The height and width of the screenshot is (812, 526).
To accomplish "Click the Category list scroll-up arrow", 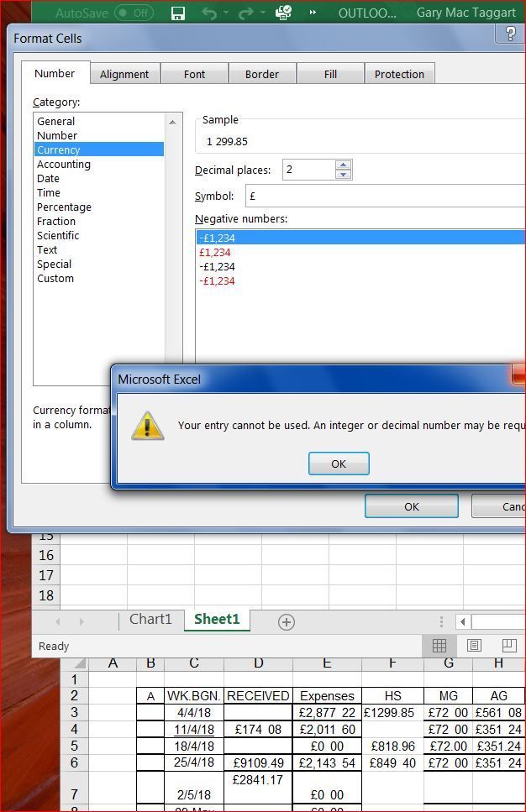I will (172, 123).
